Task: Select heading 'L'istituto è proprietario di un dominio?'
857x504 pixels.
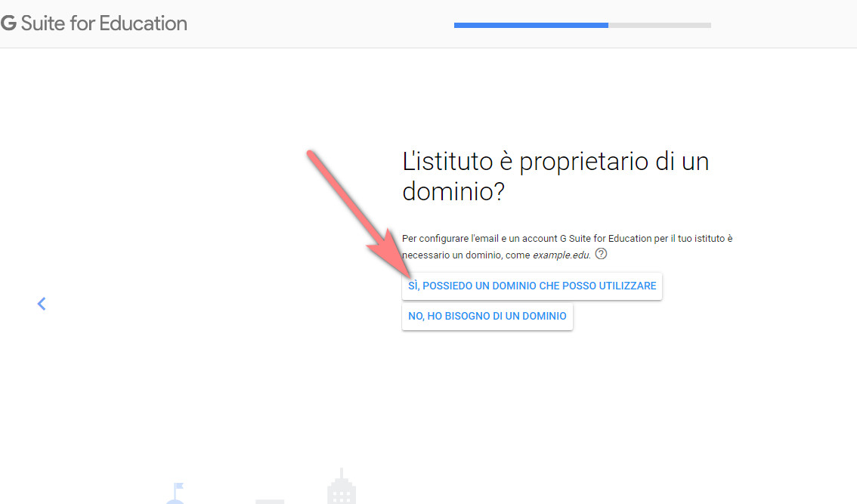Action: click(x=555, y=176)
